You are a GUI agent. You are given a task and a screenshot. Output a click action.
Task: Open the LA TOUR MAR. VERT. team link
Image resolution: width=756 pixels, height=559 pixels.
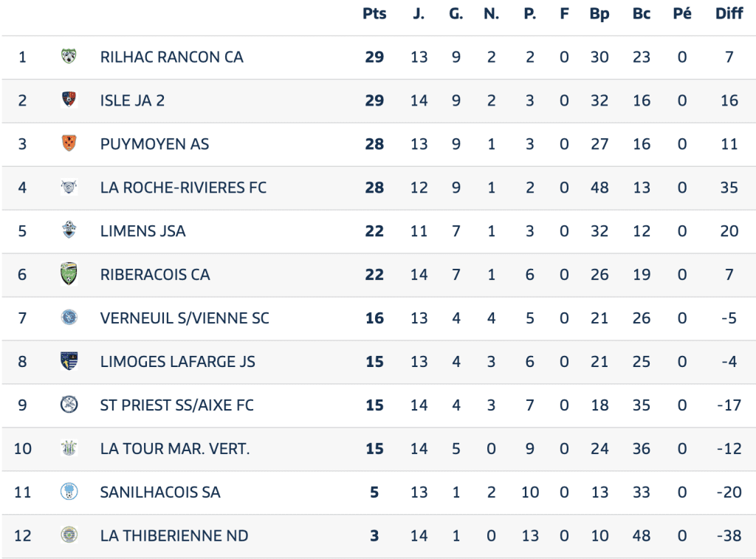pyautogui.click(x=175, y=448)
